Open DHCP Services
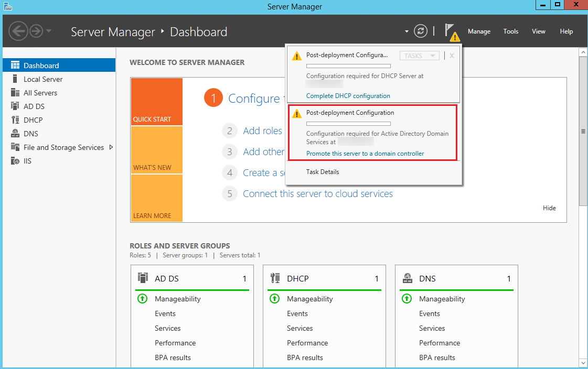 point(300,328)
